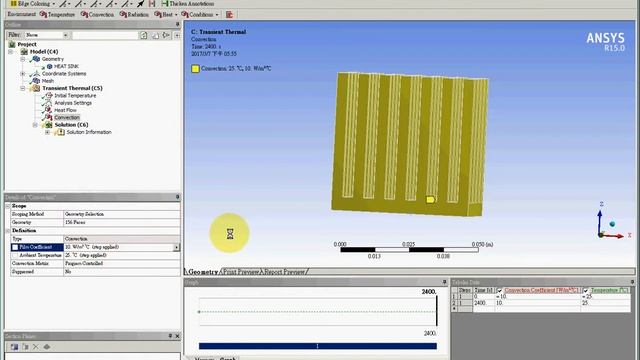
Task: Click the tag arrow icon in Outline filter bar
Action: pos(166,36)
